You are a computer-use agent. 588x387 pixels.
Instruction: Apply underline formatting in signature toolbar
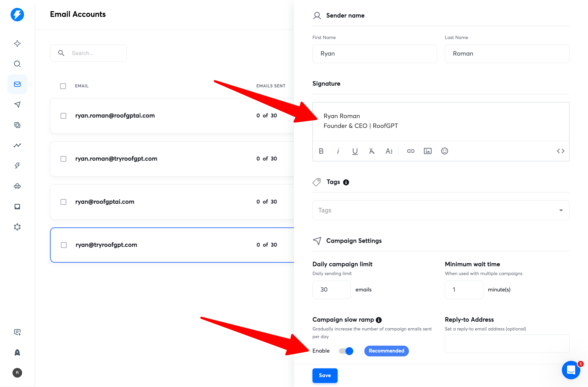[x=355, y=151]
